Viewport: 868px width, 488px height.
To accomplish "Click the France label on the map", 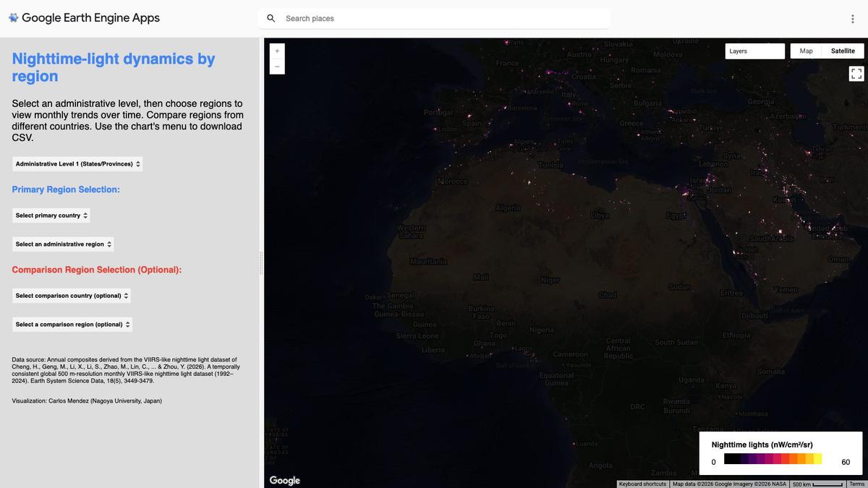I will point(507,63).
